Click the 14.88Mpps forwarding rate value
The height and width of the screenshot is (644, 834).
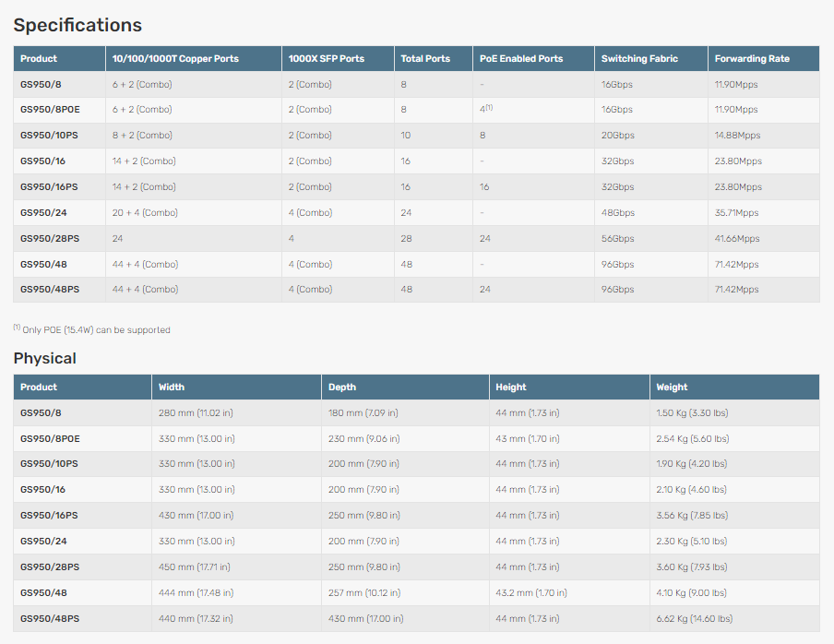pyautogui.click(x=737, y=135)
